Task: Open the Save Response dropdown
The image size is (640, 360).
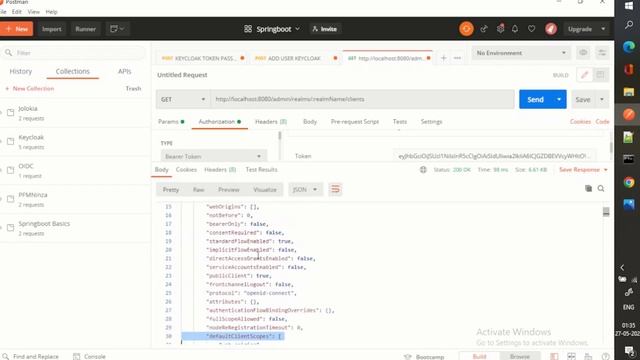Action: (x=583, y=169)
